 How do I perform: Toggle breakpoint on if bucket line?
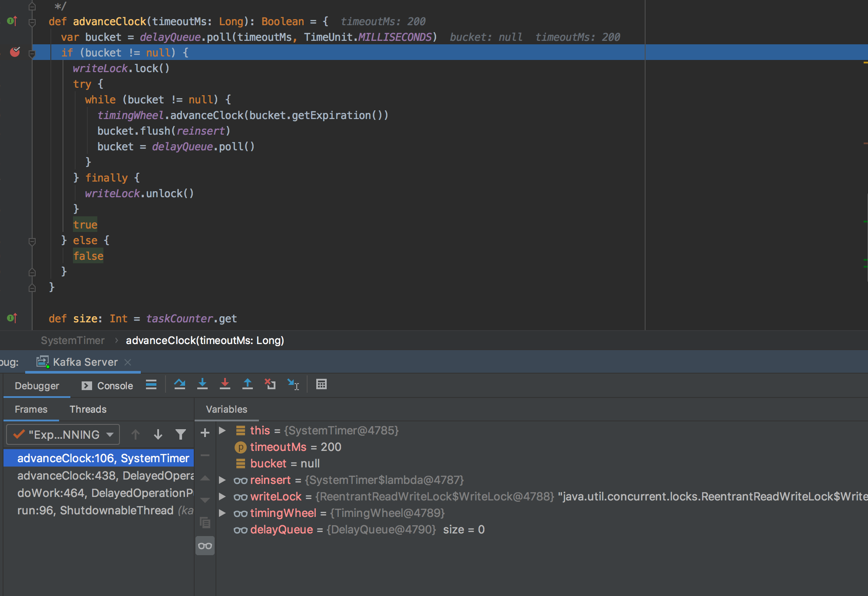pos(15,53)
